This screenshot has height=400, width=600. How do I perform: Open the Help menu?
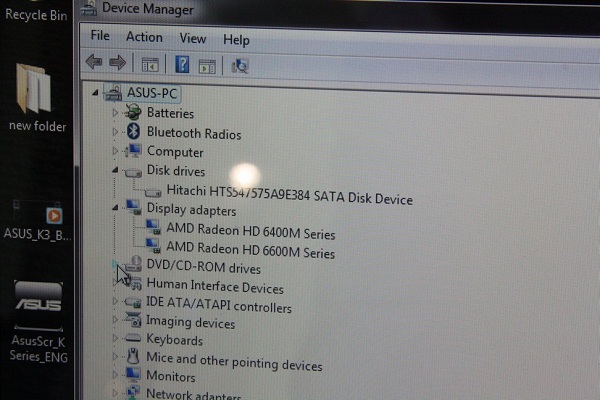point(236,40)
